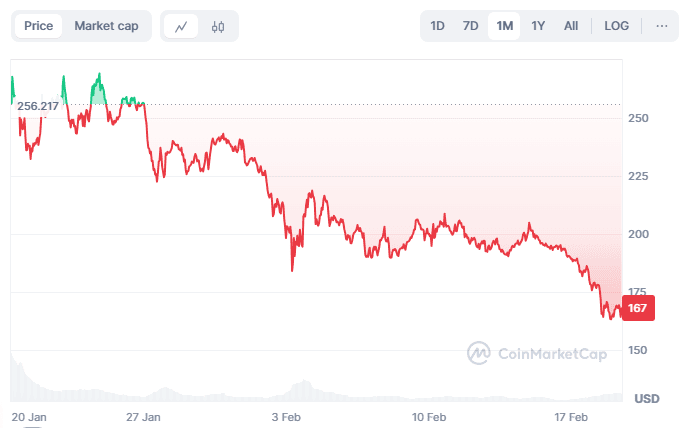Select the Market cap tab
Viewport: 684px width, 428px height.
pos(106,26)
